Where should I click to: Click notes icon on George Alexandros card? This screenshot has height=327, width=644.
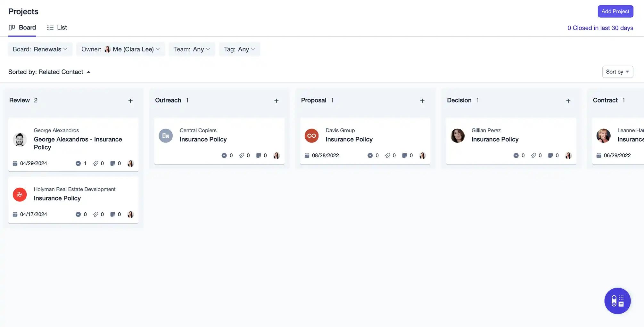tap(112, 163)
